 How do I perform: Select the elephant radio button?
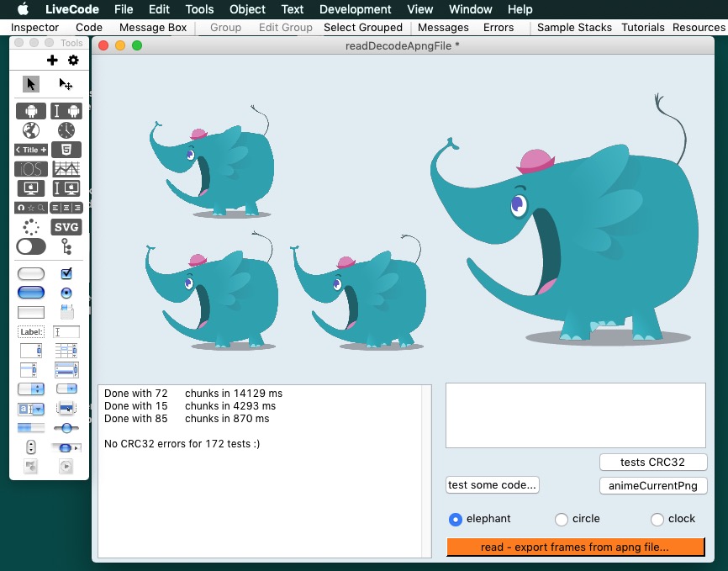coord(456,520)
